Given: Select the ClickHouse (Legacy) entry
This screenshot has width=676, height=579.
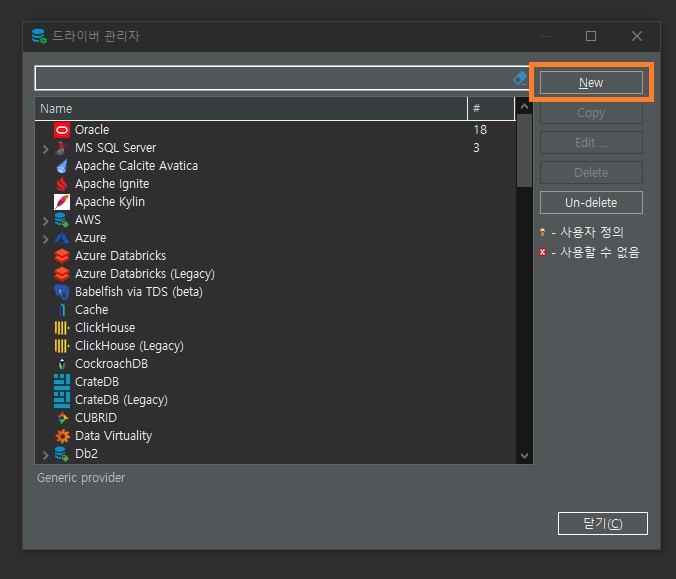Looking at the screenshot, I should (x=275, y=346).
